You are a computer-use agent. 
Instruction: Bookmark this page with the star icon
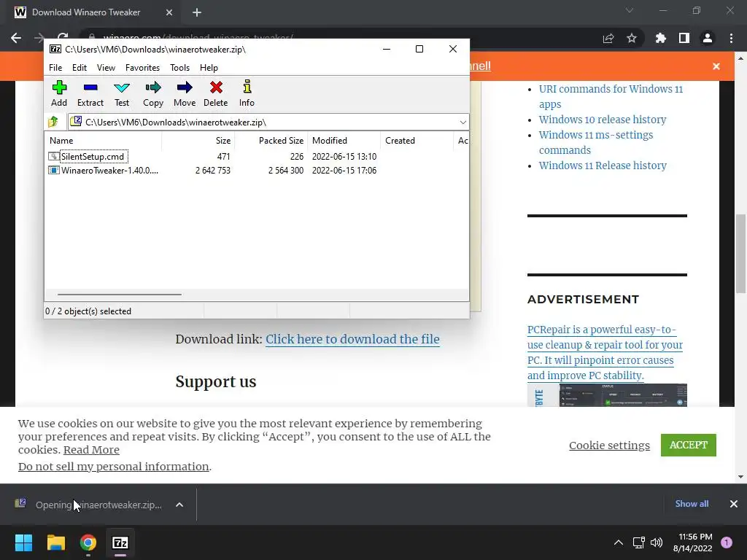632,38
